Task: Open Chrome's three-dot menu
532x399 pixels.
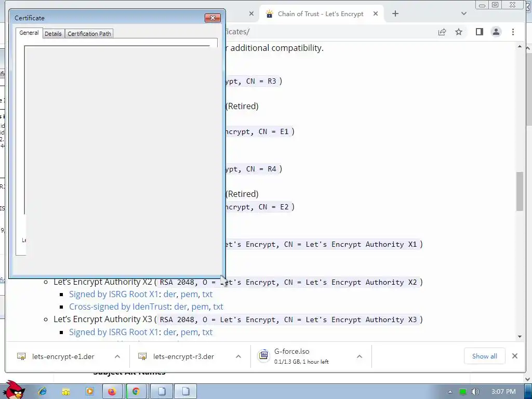Action: coord(513,32)
